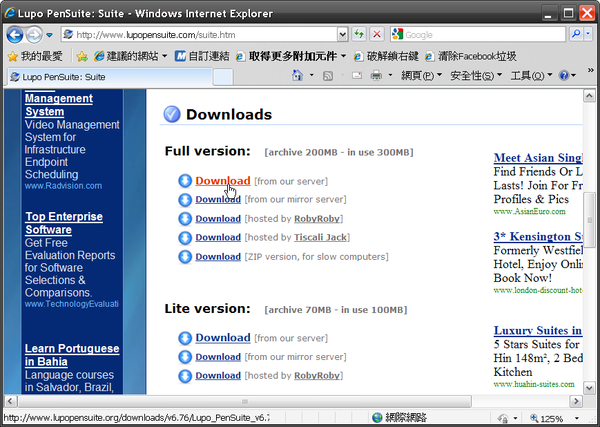The height and width of the screenshot is (427, 600).
Task: Click Full version Download from mirror server
Action: (218, 199)
